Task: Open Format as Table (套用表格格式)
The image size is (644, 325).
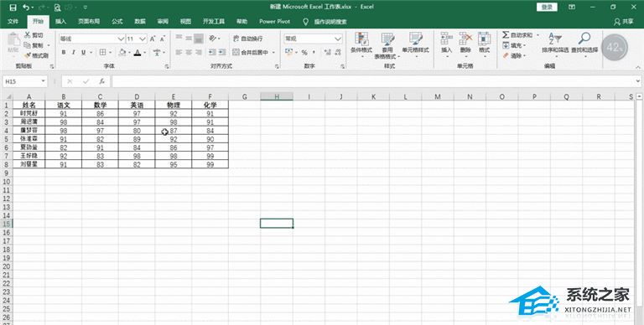Action: pyautogui.click(x=387, y=45)
